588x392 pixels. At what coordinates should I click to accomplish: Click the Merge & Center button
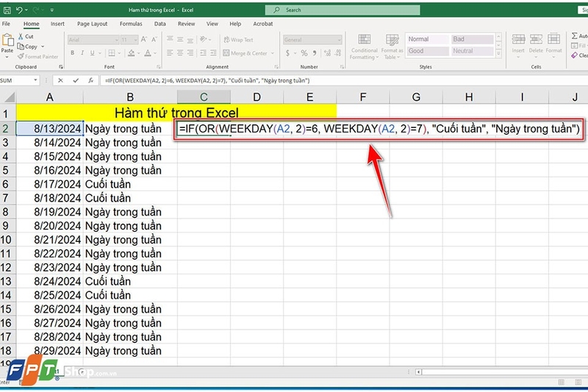pyautogui.click(x=245, y=53)
